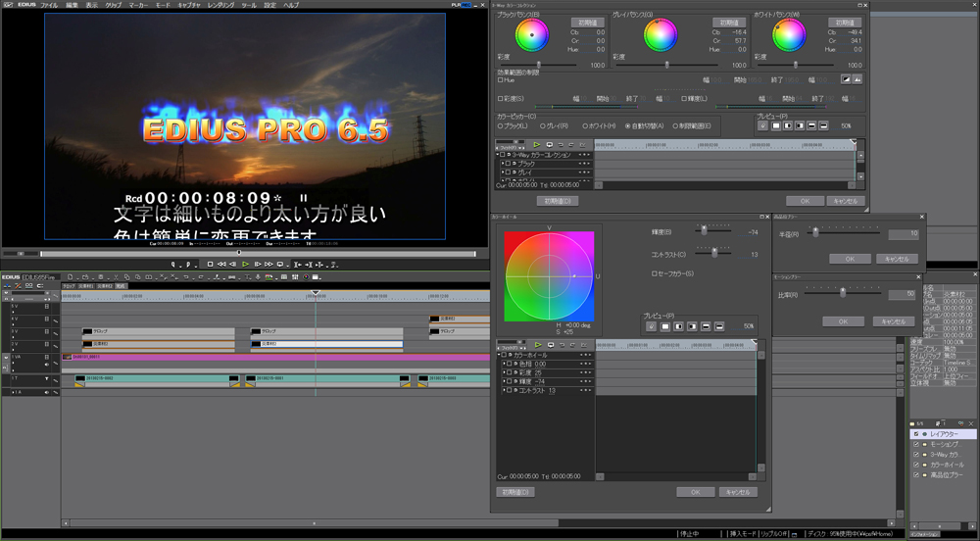
Task: Click the Voice Over microphone icon
Action: coord(258,276)
